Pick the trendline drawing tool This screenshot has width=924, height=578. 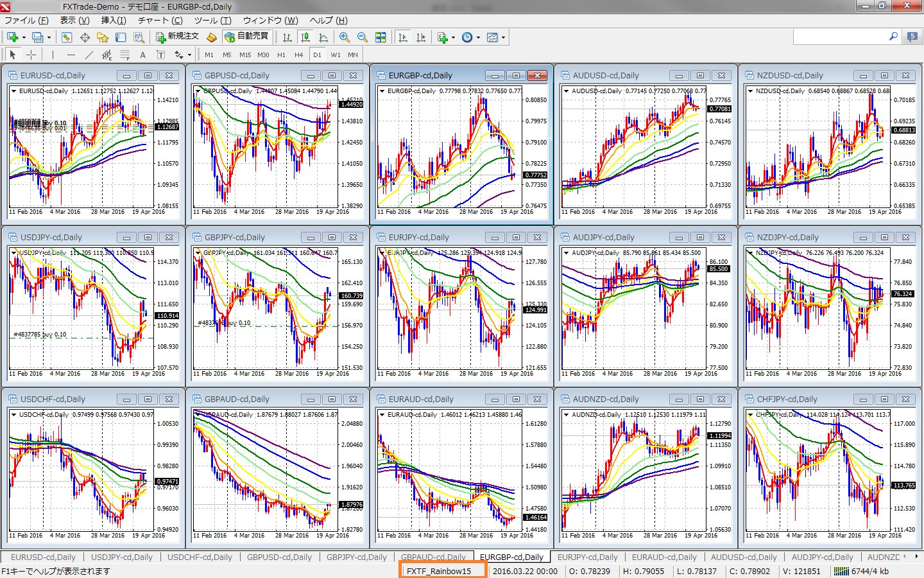tap(89, 55)
